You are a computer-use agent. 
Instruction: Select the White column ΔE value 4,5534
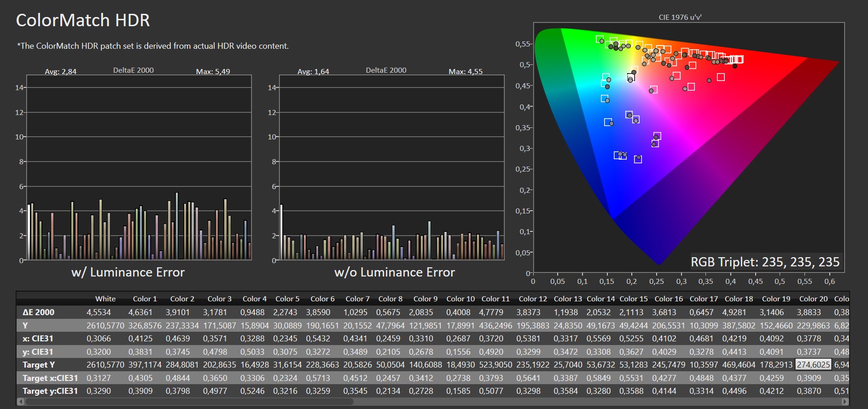pyautogui.click(x=99, y=312)
